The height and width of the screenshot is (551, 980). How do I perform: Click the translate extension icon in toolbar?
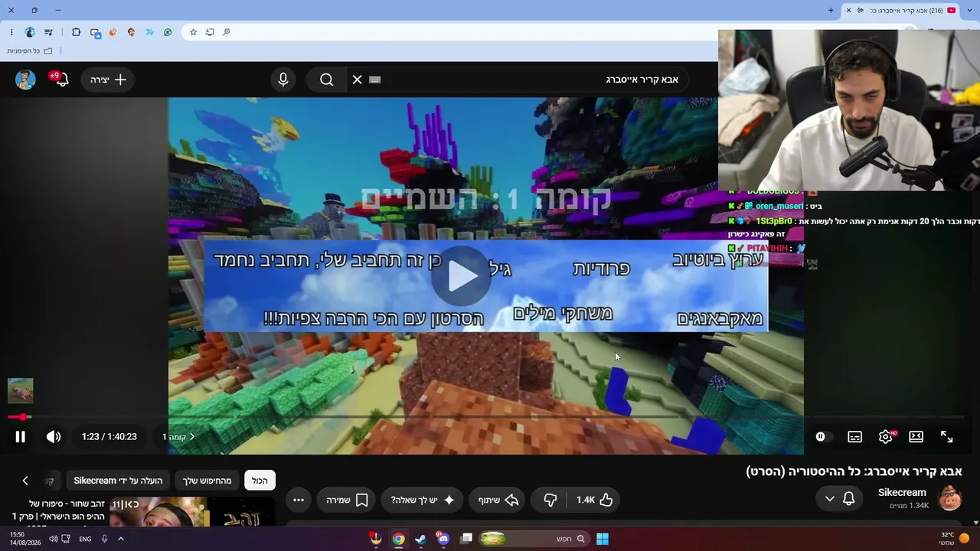click(95, 32)
